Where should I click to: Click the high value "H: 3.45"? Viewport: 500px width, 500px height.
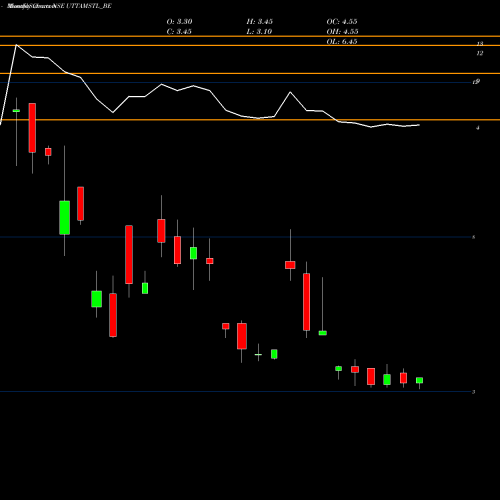tap(260, 22)
